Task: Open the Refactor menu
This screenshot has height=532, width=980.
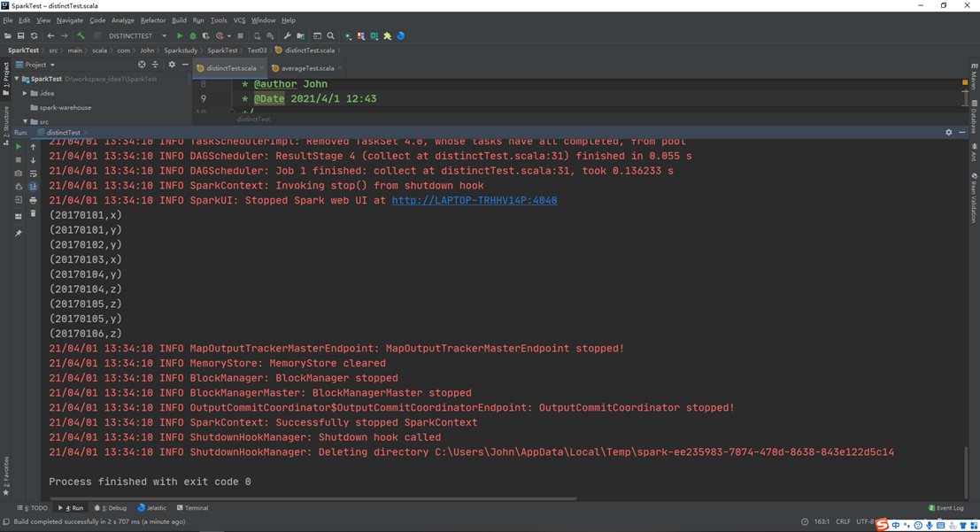Action: [x=152, y=20]
